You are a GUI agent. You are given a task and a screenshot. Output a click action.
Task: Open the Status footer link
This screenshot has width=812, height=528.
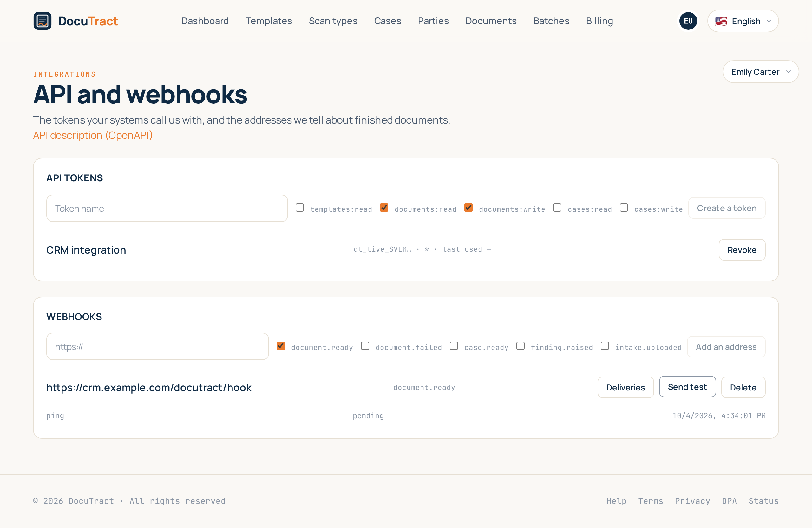pyautogui.click(x=763, y=501)
